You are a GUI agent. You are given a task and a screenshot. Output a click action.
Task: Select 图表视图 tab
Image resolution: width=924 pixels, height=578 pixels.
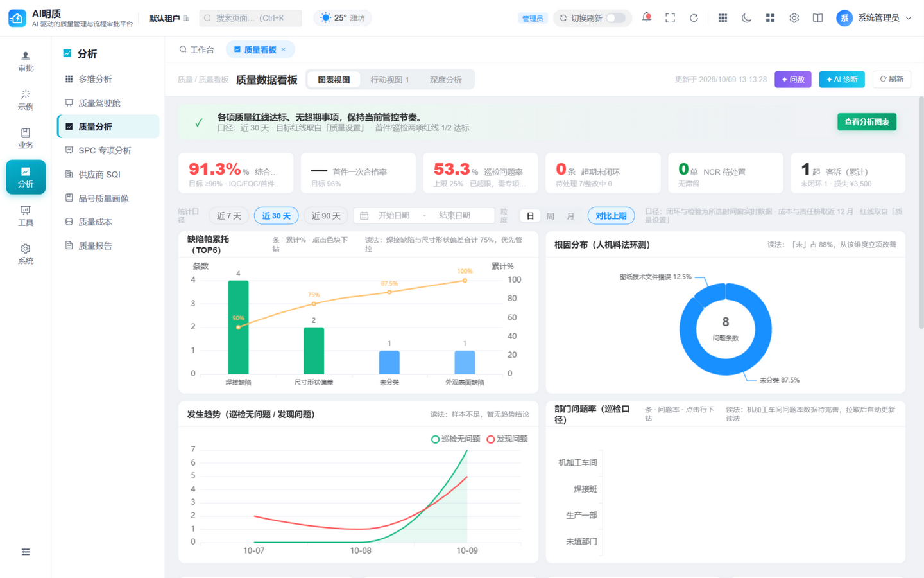pos(334,80)
